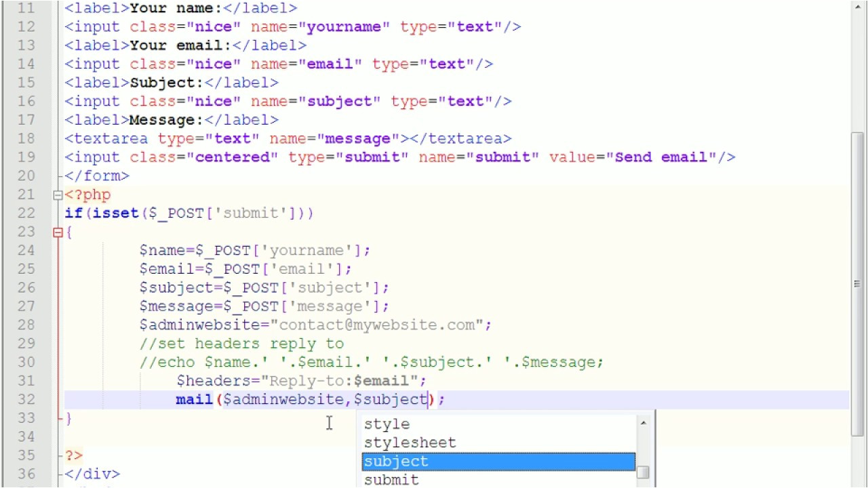Click the 'Subject:' label text
868x488 pixels.
(167, 83)
